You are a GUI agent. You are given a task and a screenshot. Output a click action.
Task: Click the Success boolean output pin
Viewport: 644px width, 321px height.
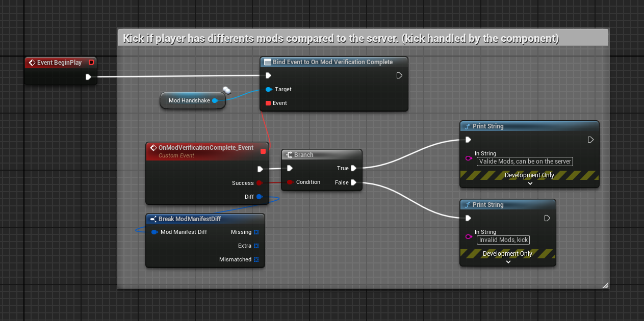259,183
